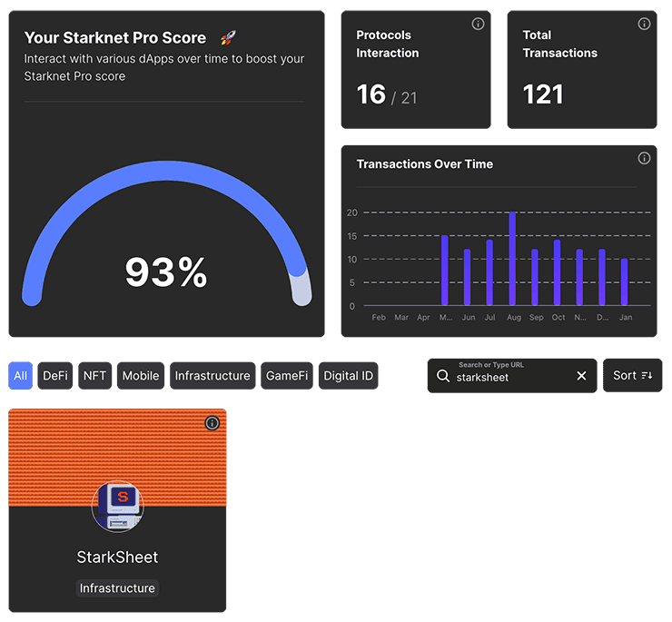
Task: Click the Jul bar in chart
Action: coord(489,272)
